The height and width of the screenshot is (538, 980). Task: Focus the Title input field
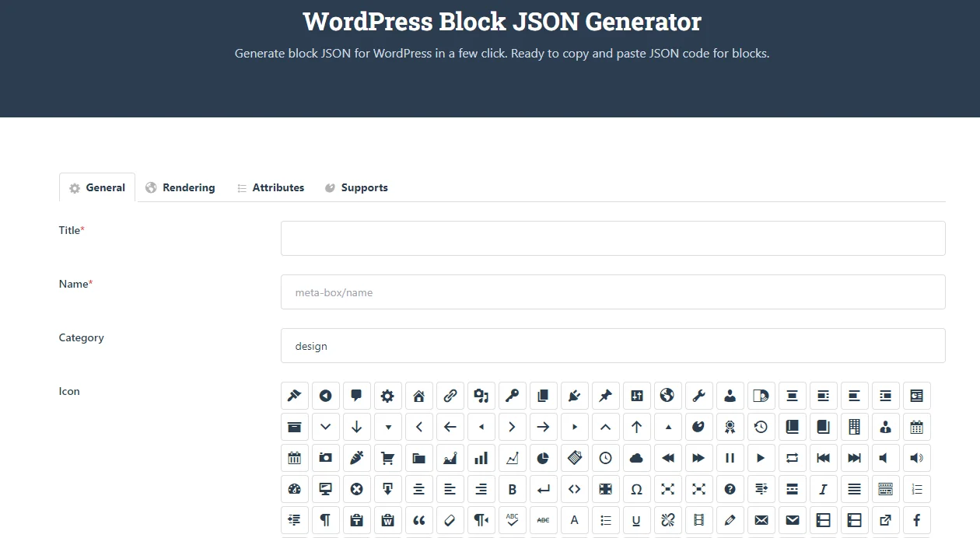[613, 238]
